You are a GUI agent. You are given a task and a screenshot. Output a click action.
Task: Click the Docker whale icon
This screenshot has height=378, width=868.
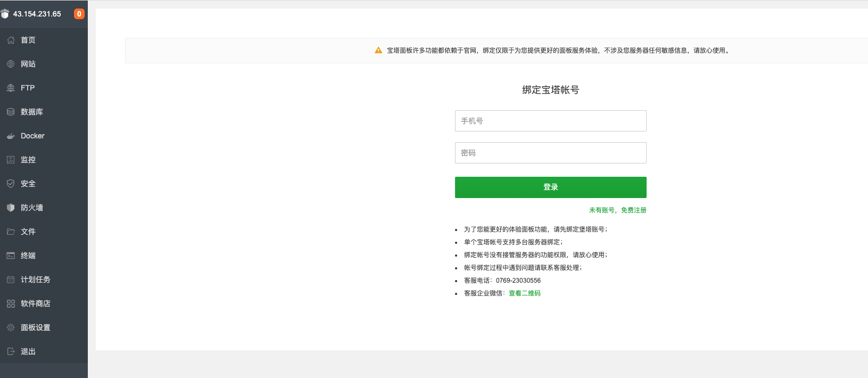click(11, 136)
